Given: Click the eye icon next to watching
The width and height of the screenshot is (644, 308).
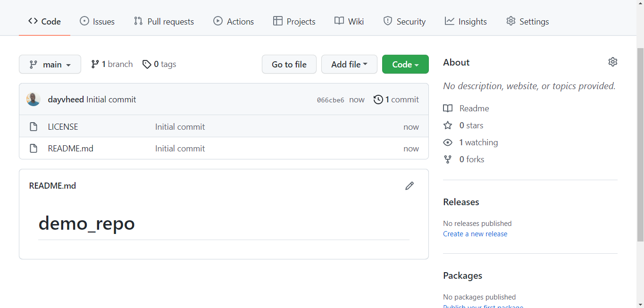Looking at the screenshot, I should tap(447, 142).
